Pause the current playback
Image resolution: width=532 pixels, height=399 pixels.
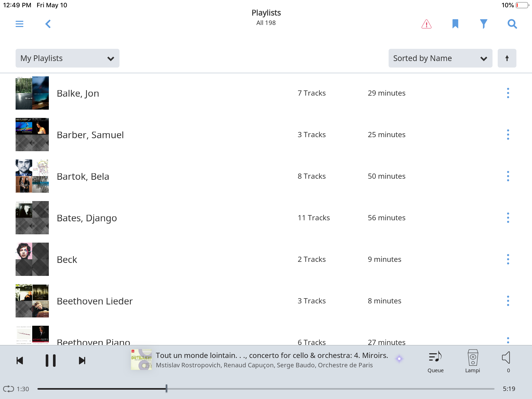(51, 361)
